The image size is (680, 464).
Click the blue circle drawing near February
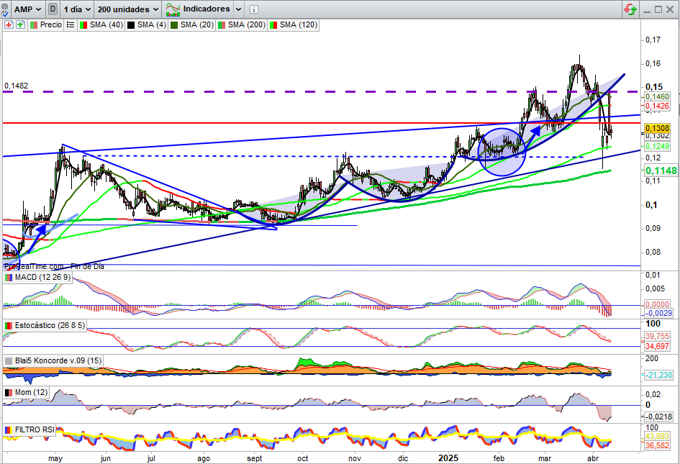pos(502,151)
